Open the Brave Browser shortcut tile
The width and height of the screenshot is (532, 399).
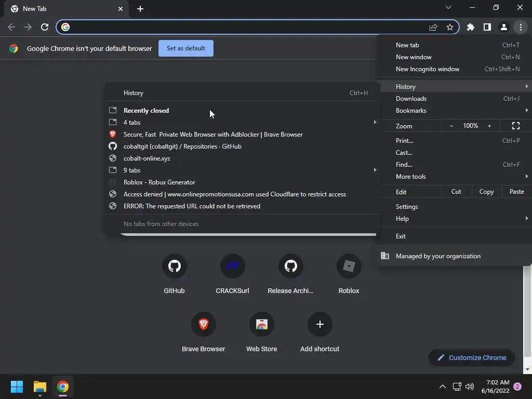point(204,332)
